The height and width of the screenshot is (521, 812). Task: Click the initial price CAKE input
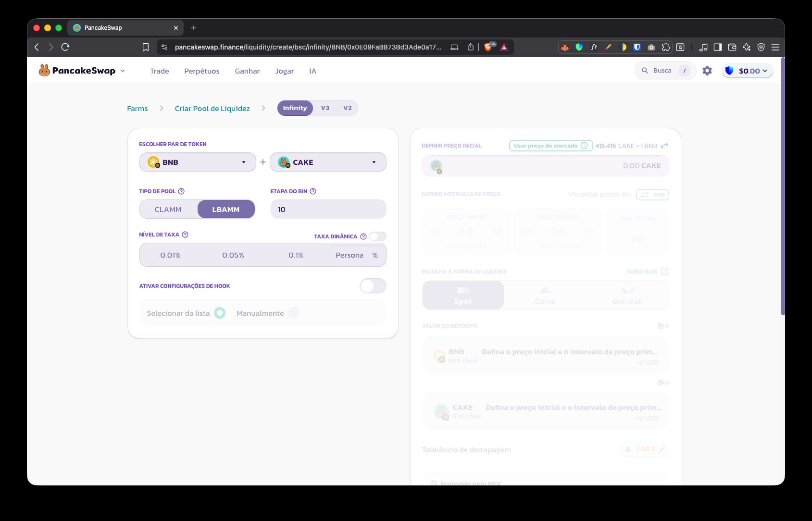coord(545,166)
